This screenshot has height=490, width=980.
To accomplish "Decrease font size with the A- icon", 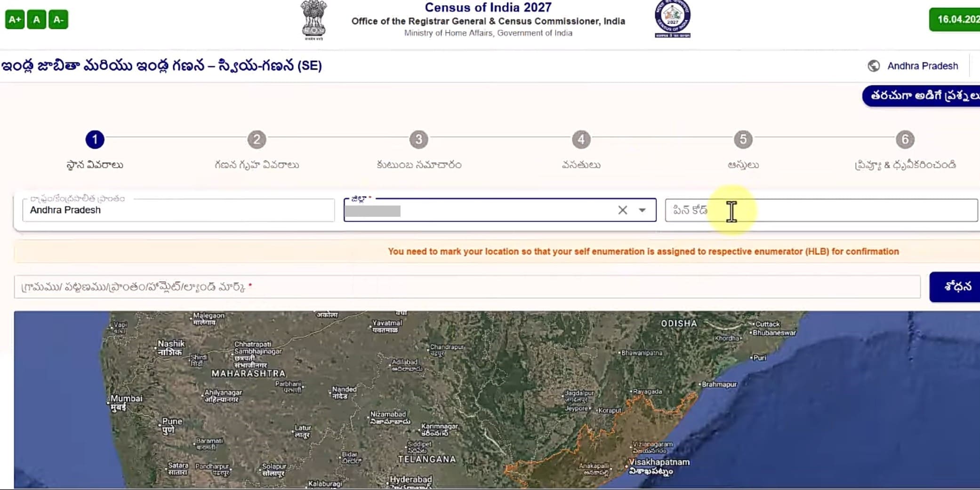I will coord(58,19).
